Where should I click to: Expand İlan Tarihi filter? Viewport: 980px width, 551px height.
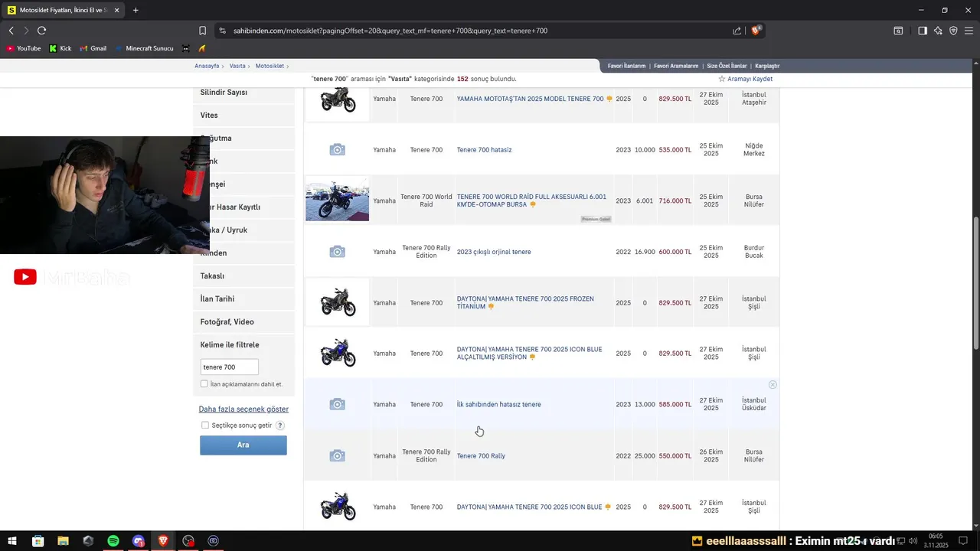pyautogui.click(x=243, y=299)
